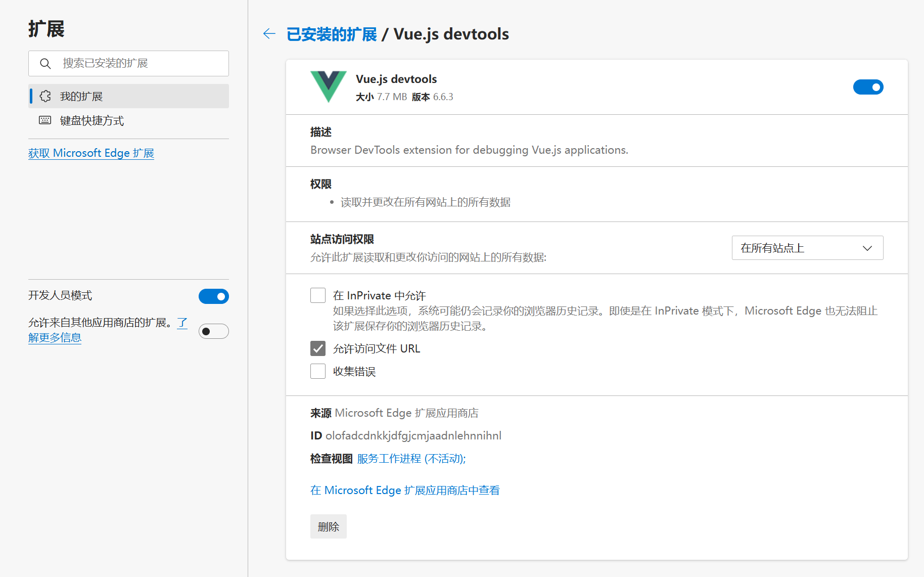
Task: Focus the search installed extensions field
Action: [x=128, y=63]
